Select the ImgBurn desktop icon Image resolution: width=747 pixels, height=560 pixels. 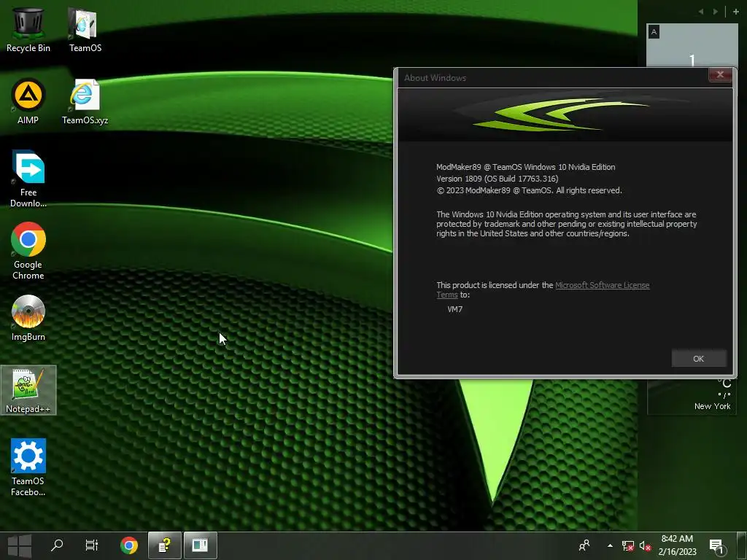(x=28, y=318)
